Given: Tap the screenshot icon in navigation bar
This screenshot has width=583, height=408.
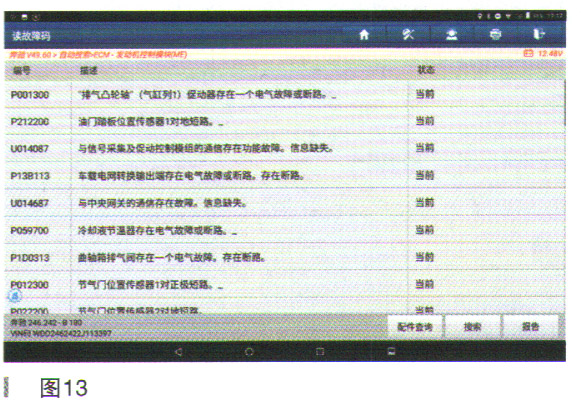Looking at the screenshot, I should point(391,351).
